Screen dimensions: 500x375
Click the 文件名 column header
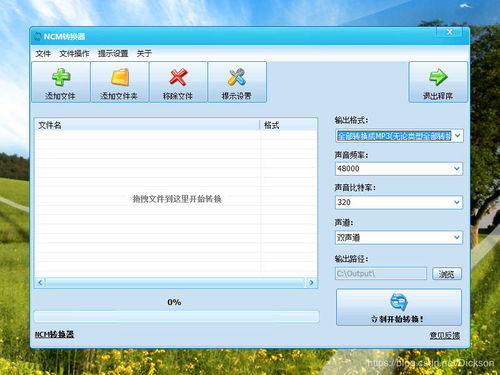[x=147, y=125]
